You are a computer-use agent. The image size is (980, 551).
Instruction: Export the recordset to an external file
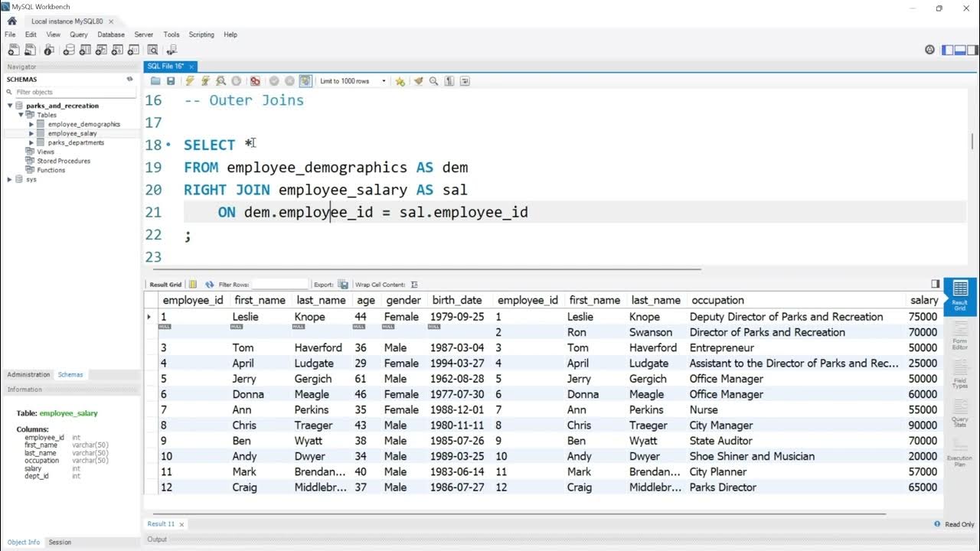(343, 284)
